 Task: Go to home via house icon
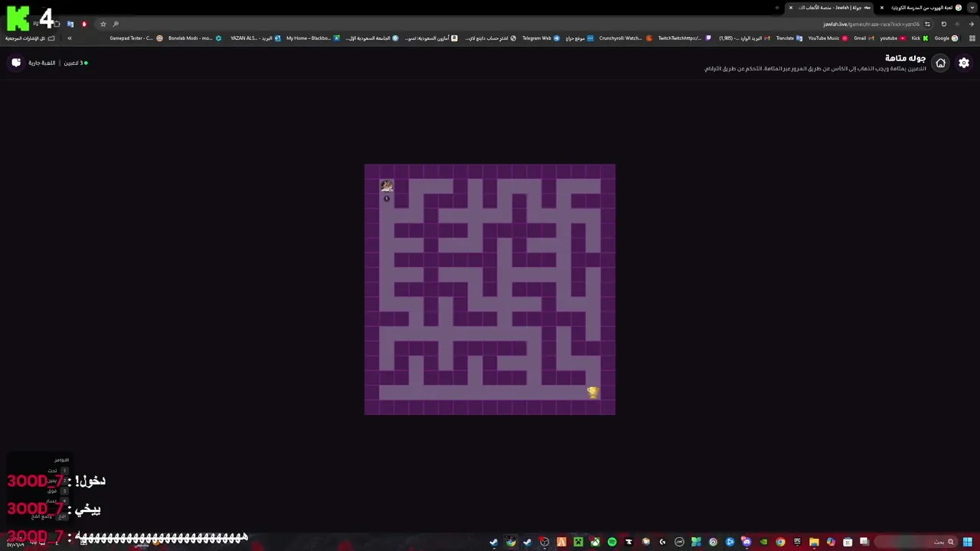tap(941, 63)
